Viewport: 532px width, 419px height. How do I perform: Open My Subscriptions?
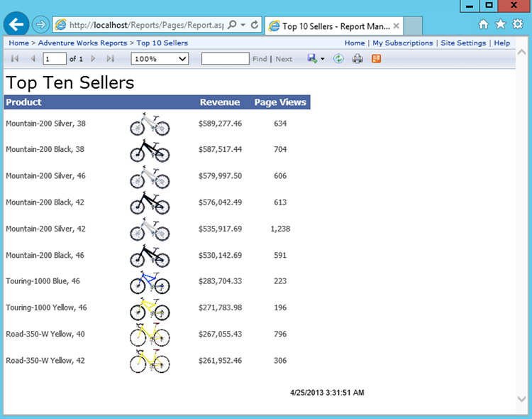click(403, 43)
